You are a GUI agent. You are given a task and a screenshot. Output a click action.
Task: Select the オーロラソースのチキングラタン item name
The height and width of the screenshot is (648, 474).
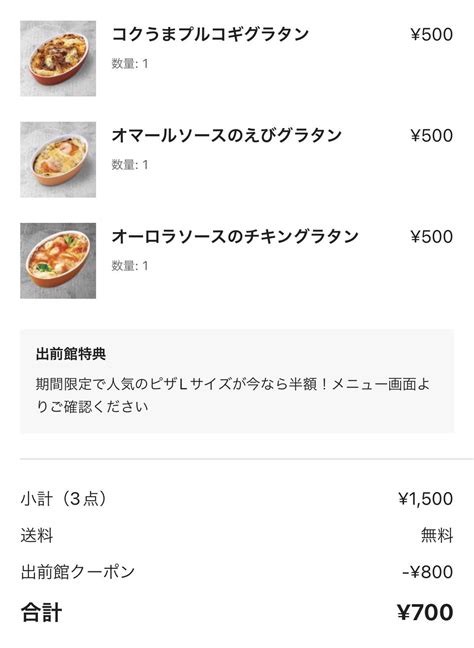click(x=235, y=237)
